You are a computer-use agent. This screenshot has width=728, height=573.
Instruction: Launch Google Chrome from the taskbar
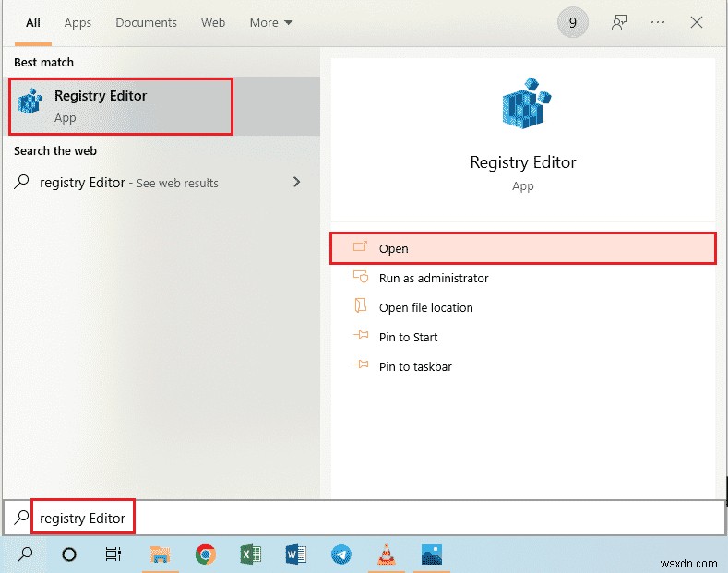click(x=205, y=555)
